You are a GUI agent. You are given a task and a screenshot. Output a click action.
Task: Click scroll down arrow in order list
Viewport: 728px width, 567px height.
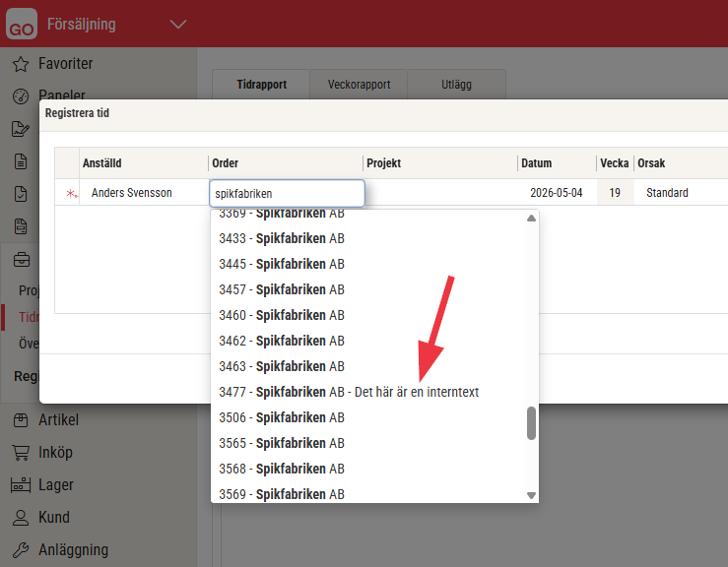532,495
